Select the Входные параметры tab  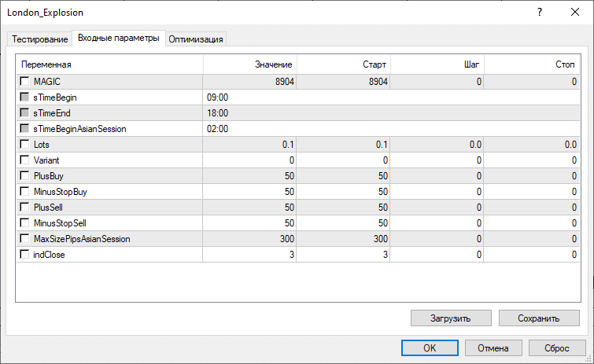coord(118,39)
